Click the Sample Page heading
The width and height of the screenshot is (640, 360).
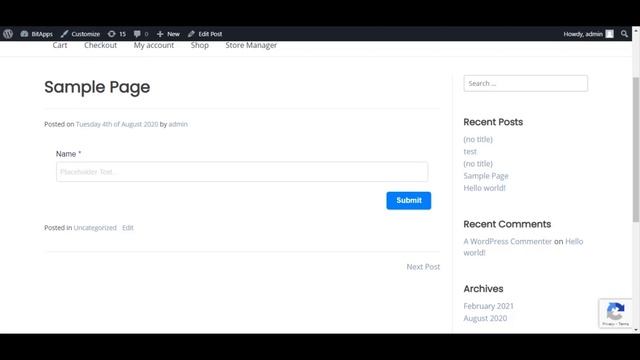click(x=97, y=87)
